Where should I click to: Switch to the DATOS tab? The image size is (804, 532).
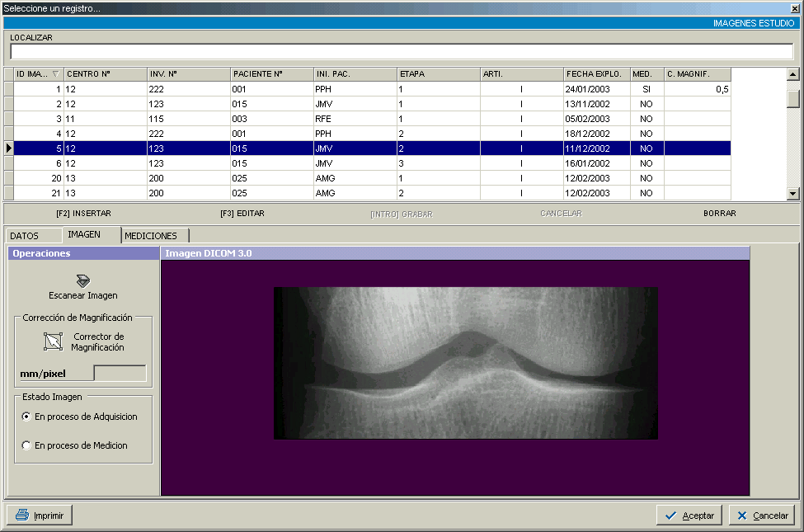pyautogui.click(x=25, y=236)
